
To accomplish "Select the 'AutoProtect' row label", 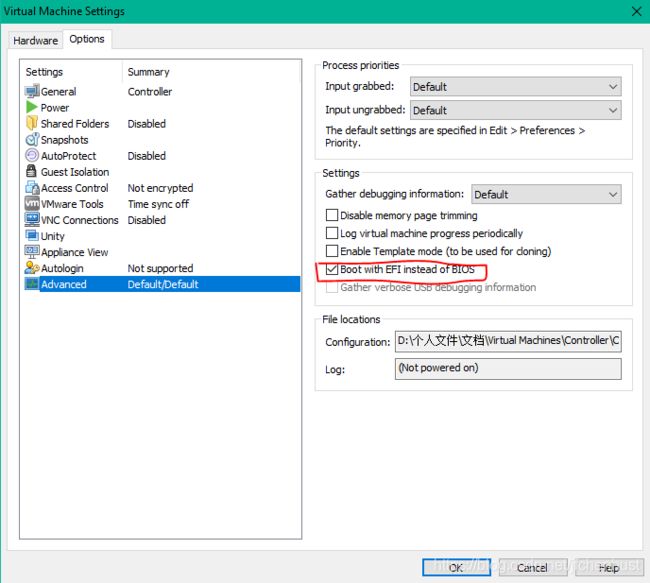I will [68, 156].
